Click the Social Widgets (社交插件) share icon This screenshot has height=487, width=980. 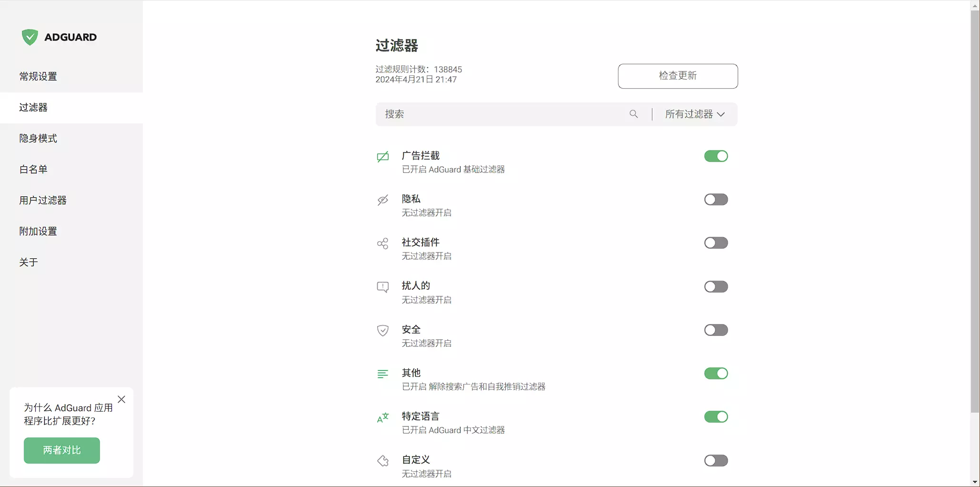[383, 244]
